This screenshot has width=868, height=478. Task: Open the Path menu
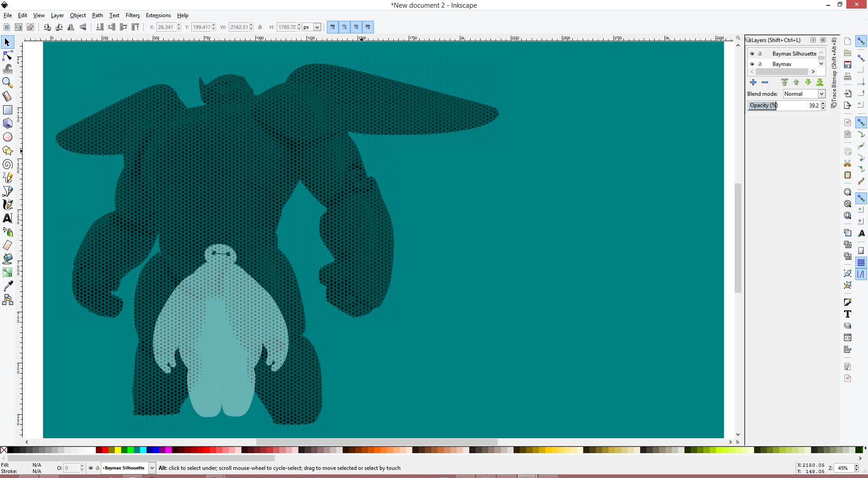(x=98, y=15)
